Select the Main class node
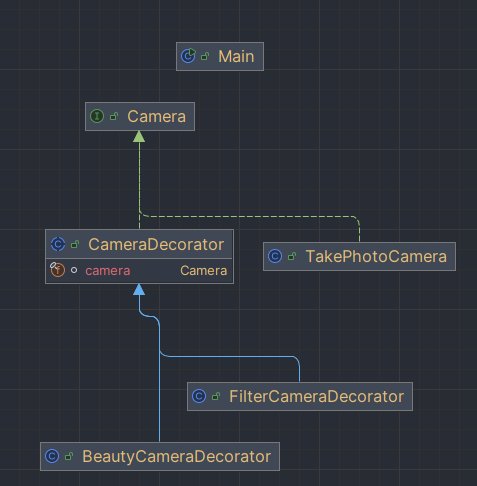 [x=220, y=56]
